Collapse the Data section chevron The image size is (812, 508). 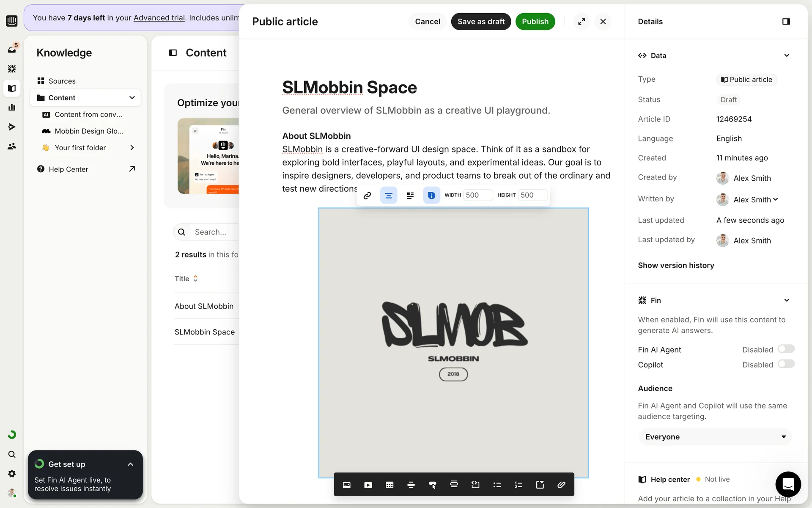click(786, 55)
